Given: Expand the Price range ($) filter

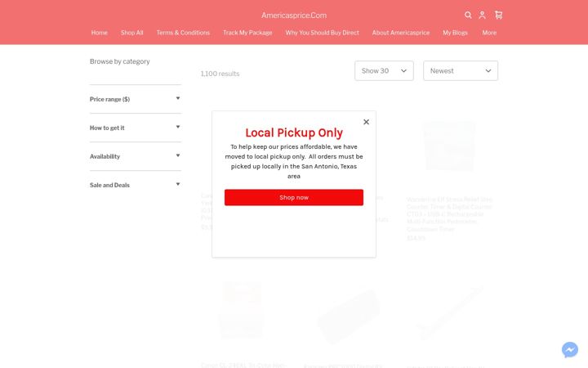Looking at the screenshot, I should click(x=136, y=99).
